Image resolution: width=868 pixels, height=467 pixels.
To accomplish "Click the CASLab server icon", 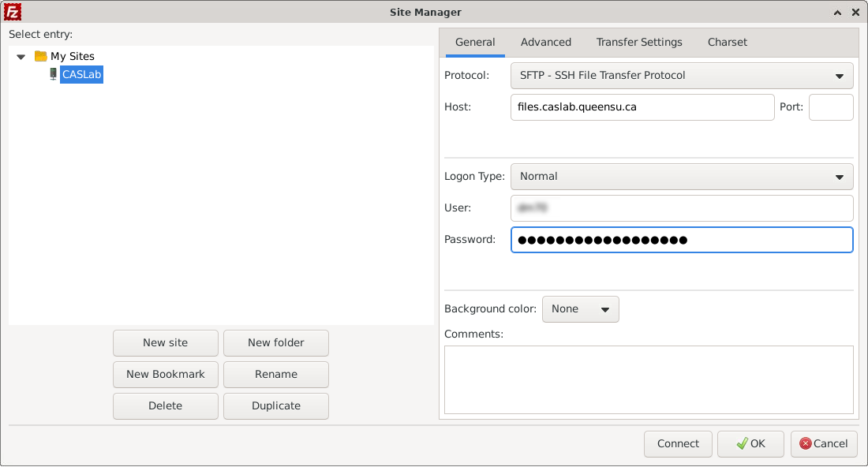I will pos(53,74).
